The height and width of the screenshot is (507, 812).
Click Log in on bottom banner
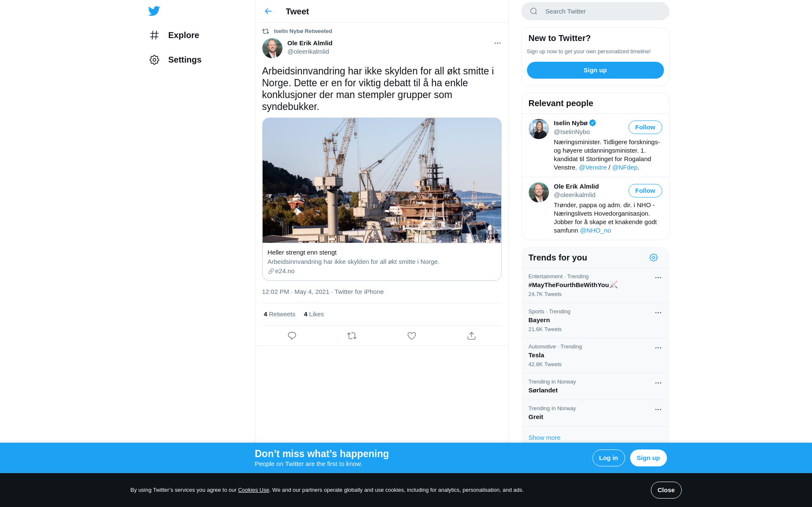tap(608, 458)
